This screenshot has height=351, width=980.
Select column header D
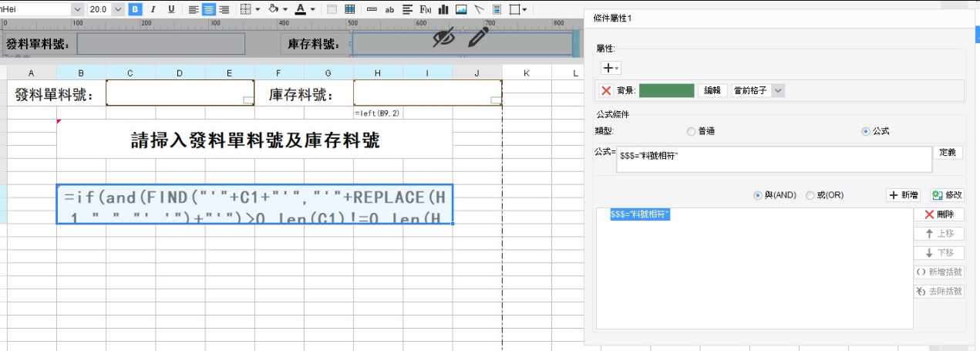[180, 73]
